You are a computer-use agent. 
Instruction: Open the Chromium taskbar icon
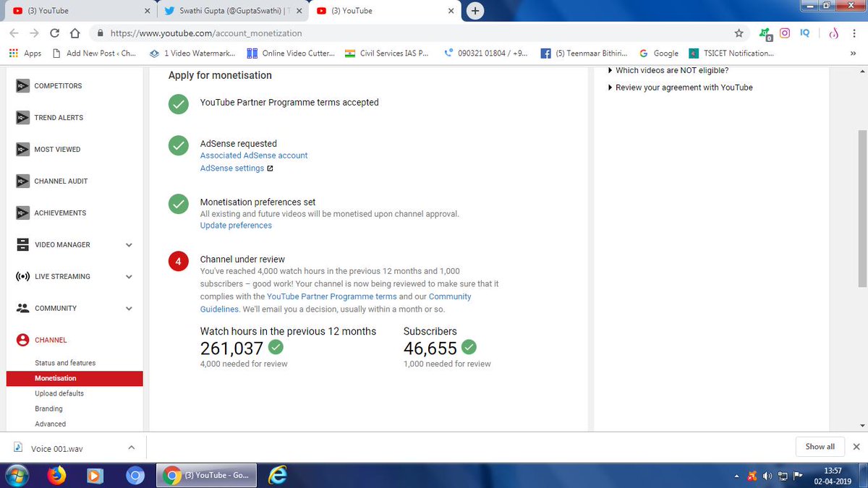pos(135,475)
